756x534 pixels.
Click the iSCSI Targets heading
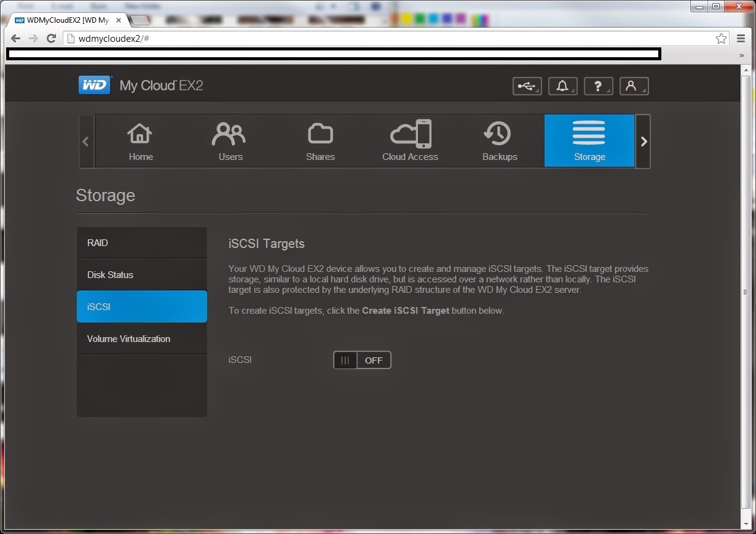266,244
